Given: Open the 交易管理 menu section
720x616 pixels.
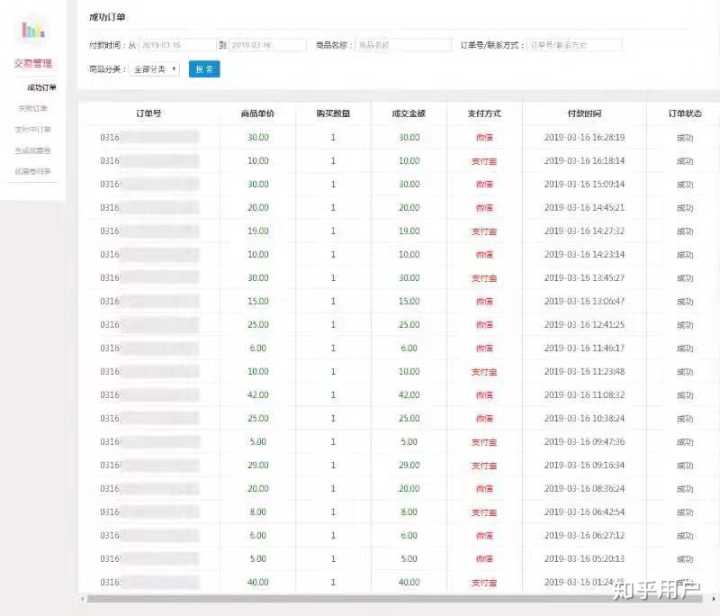Looking at the screenshot, I should 33,63.
